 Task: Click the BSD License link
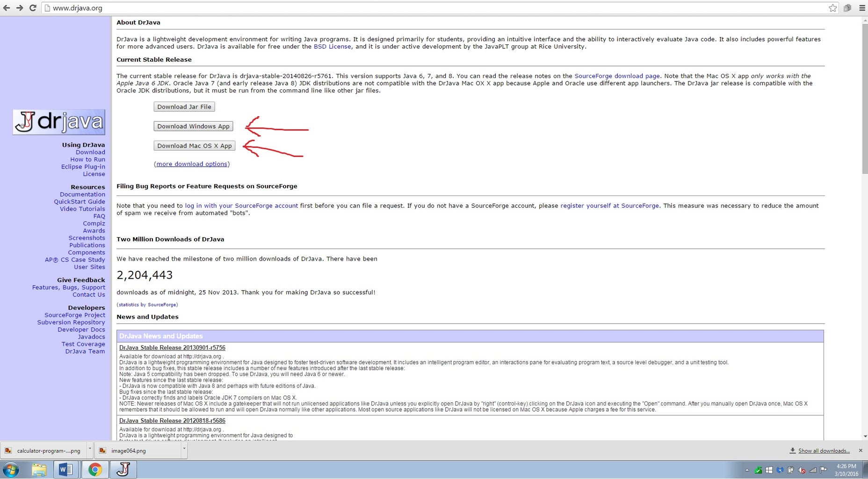tap(332, 47)
